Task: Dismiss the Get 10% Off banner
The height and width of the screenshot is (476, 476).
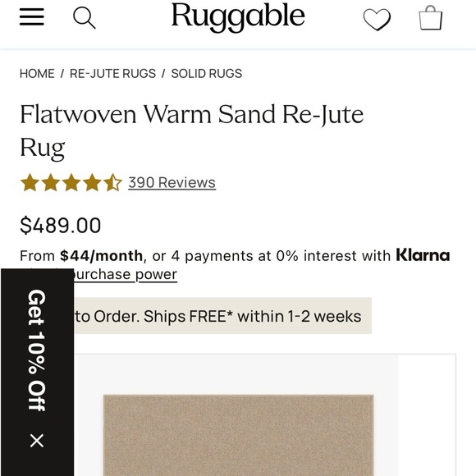Action: (37, 441)
